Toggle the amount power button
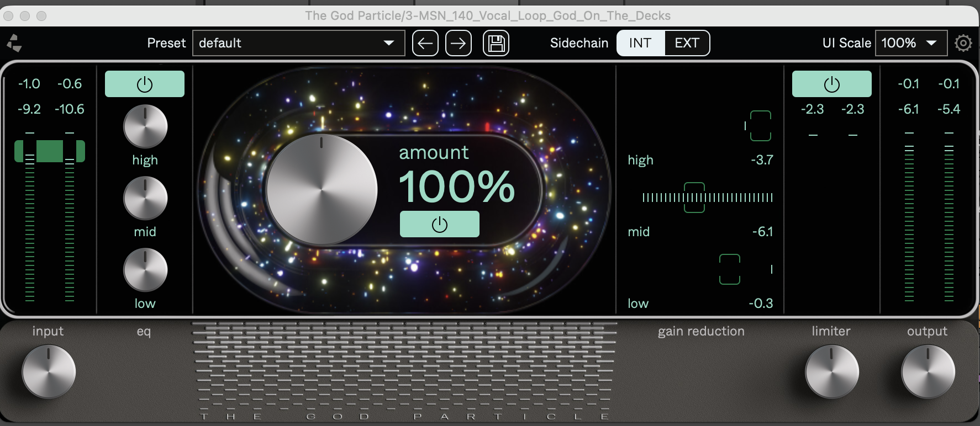This screenshot has width=980, height=426. click(439, 225)
